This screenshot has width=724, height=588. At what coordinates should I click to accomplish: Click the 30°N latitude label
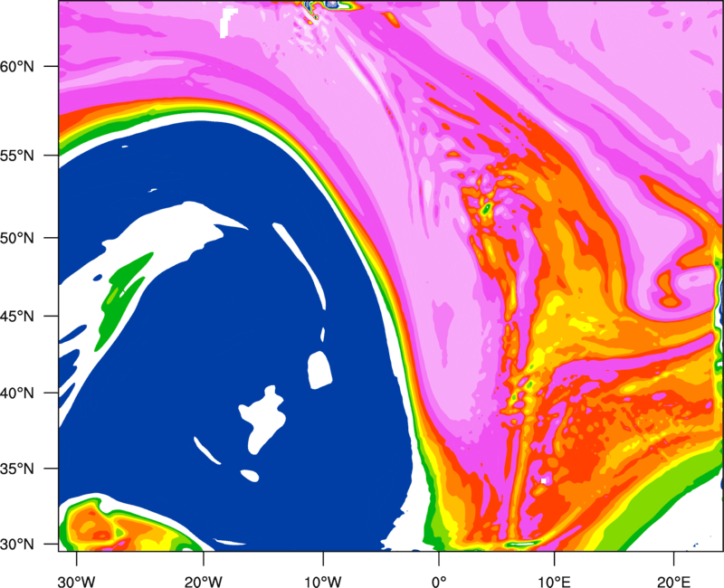click(17, 545)
